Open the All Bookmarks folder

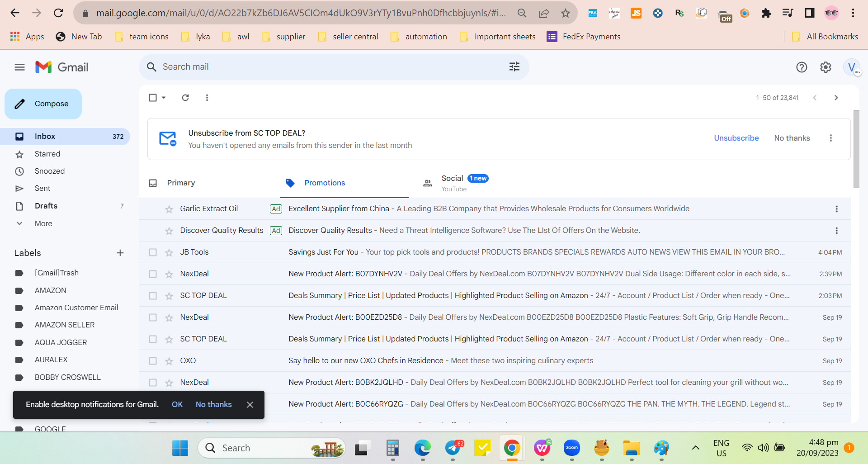point(825,37)
